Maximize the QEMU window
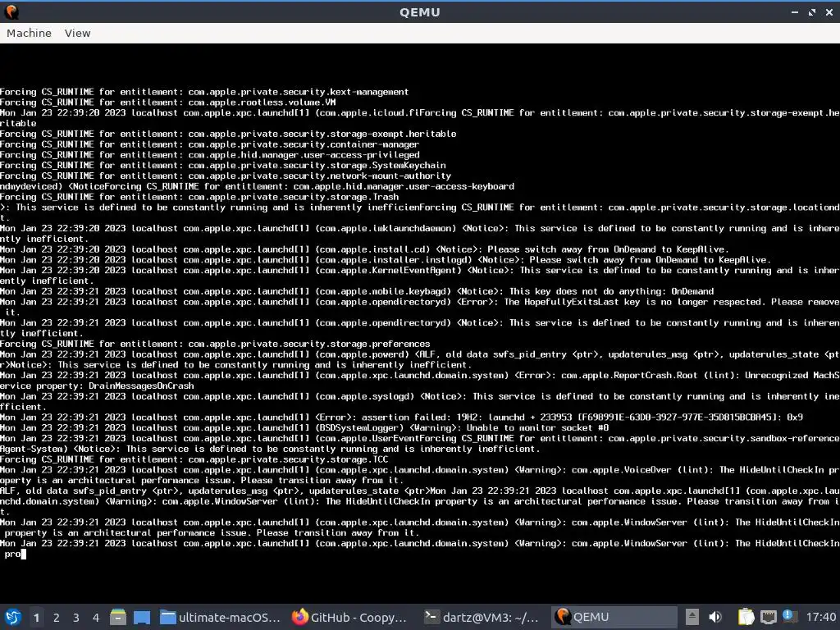This screenshot has height=630, width=840. click(x=812, y=11)
